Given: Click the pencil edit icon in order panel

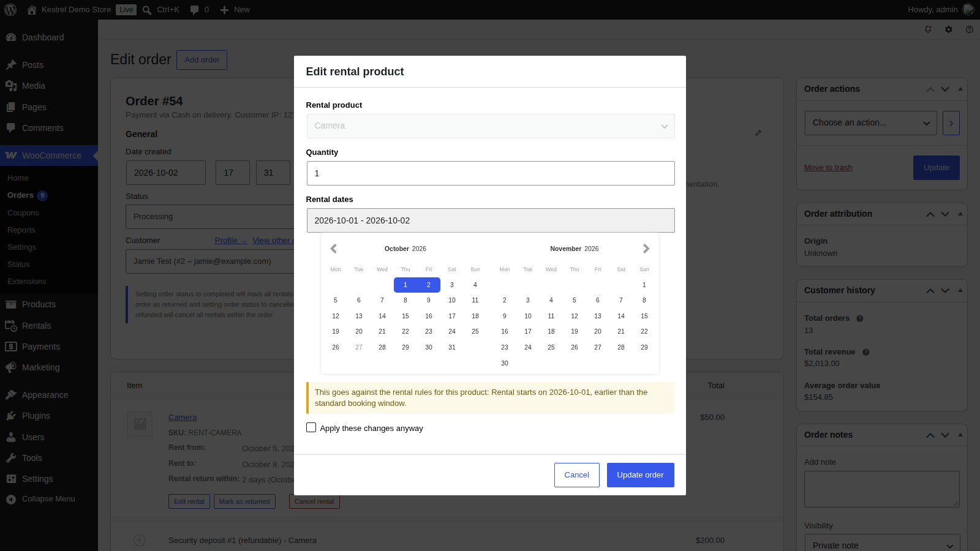Looking at the screenshot, I should (x=758, y=133).
